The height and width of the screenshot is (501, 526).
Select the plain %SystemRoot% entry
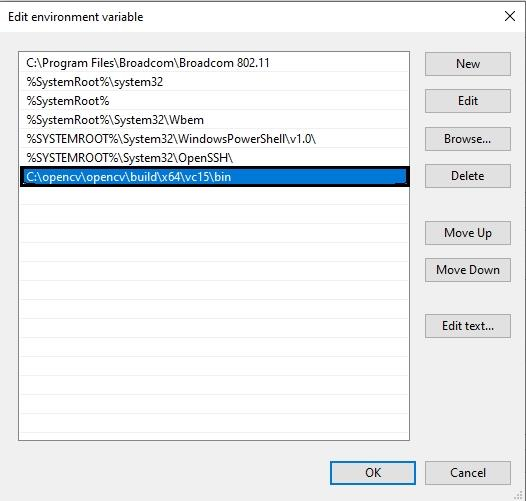pyautogui.click(x=214, y=101)
